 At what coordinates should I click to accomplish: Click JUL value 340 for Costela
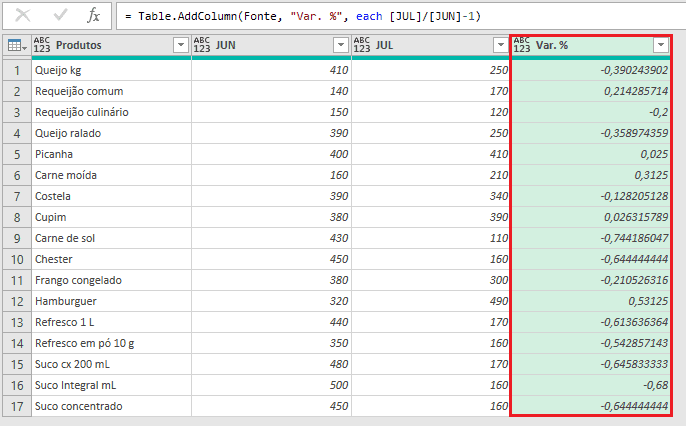point(431,196)
